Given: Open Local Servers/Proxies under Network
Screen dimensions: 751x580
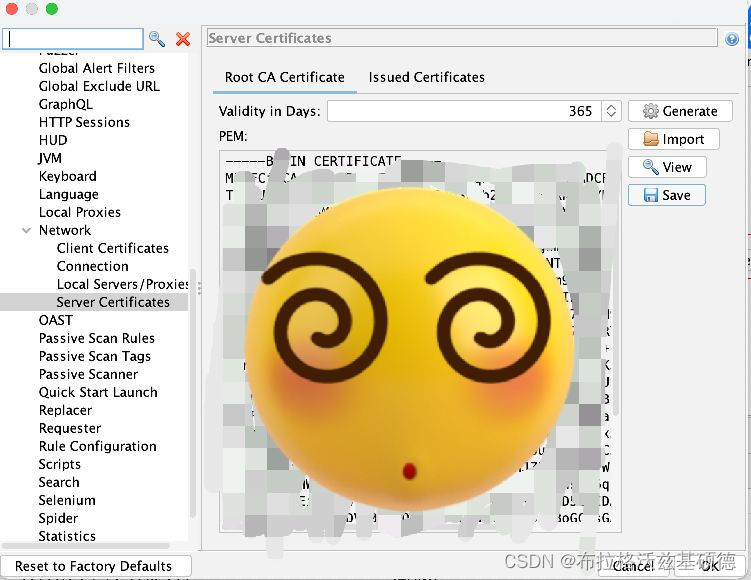Looking at the screenshot, I should [x=123, y=284].
